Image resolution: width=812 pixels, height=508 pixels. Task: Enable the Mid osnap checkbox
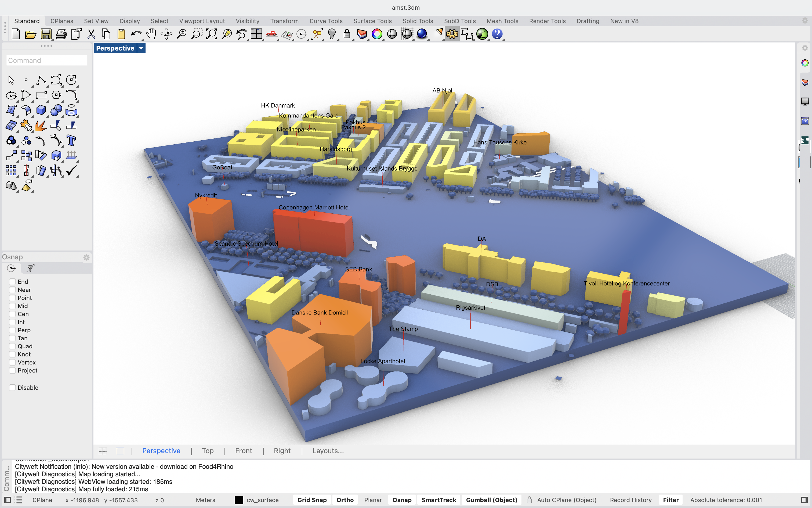tap(12, 306)
